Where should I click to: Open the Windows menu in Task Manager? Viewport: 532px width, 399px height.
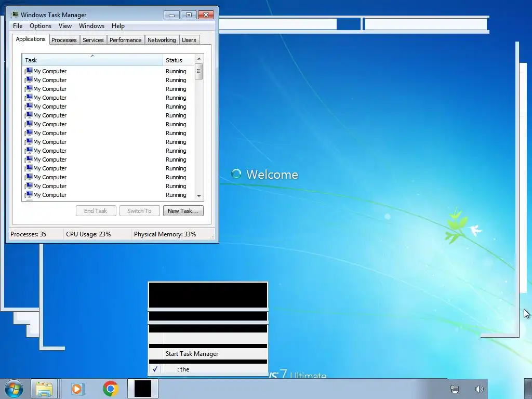(91, 26)
